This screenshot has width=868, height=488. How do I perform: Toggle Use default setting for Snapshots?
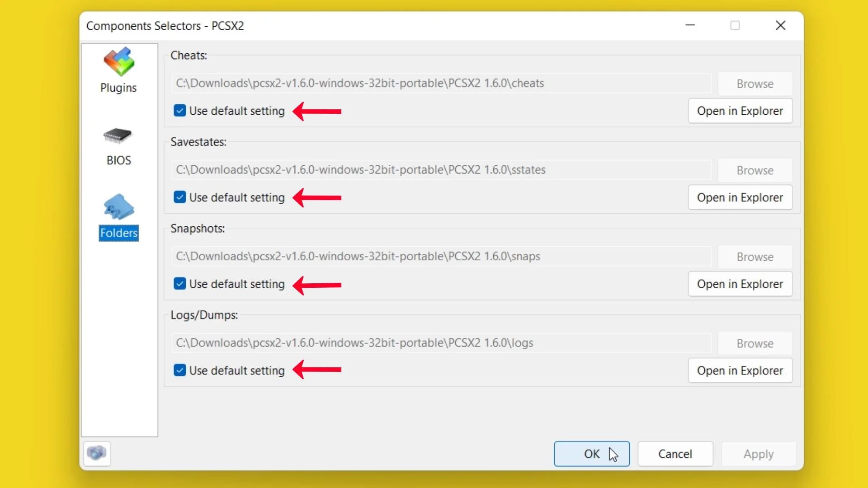[x=179, y=284]
